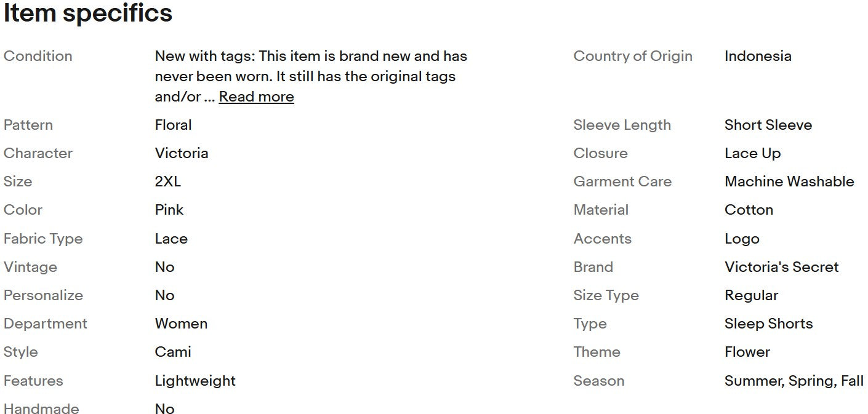Click the Condition label
Viewport: 868px width, 414px height.
pyautogui.click(x=38, y=56)
